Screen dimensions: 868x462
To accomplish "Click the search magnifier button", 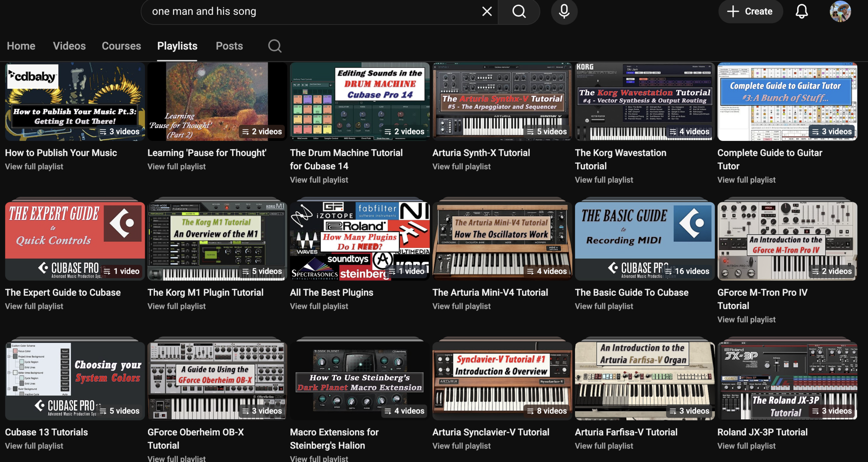I will (519, 12).
